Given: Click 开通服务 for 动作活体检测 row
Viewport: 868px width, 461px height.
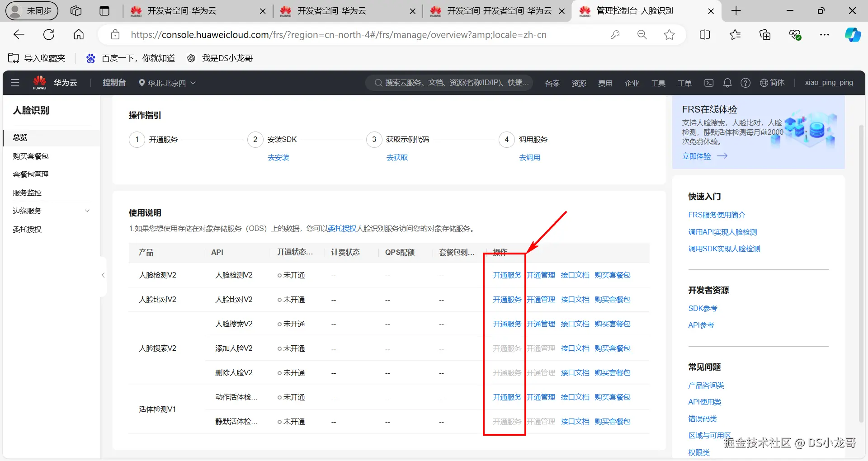Looking at the screenshot, I should pos(507,397).
